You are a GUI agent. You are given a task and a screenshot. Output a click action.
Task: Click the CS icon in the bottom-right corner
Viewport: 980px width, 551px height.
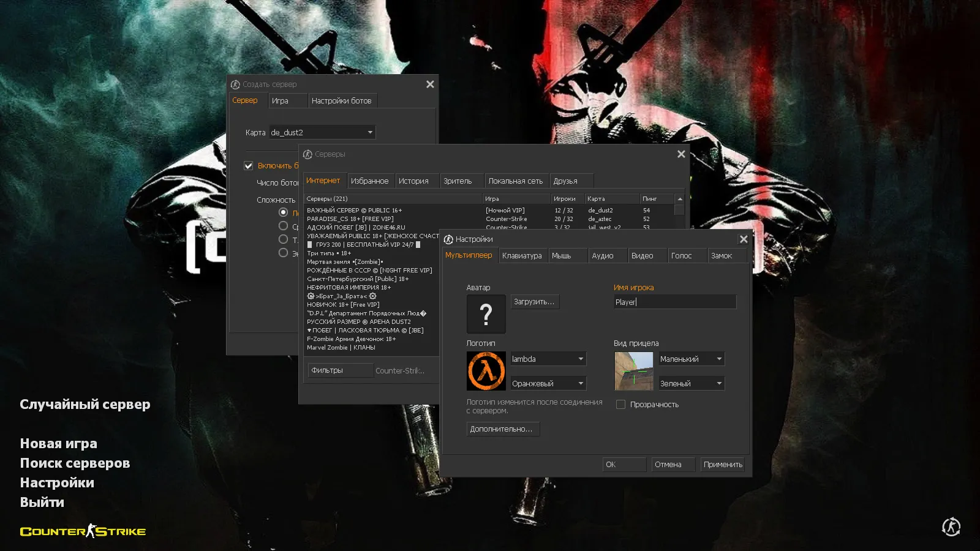click(951, 527)
